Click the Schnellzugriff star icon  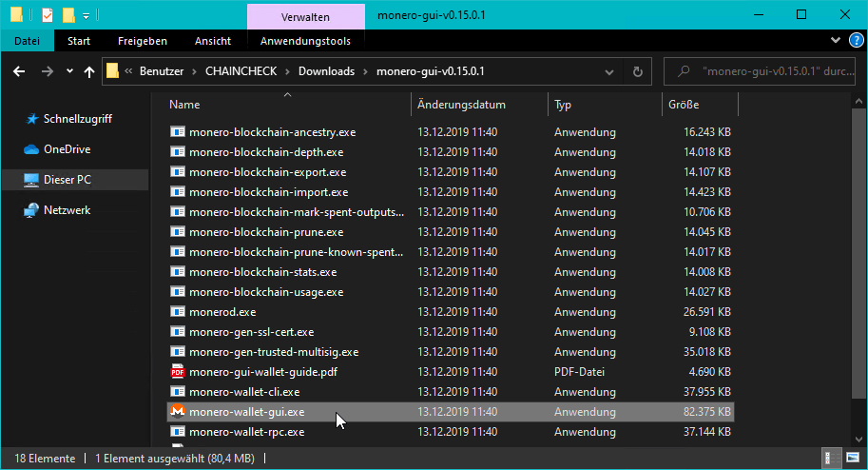click(32, 119)
